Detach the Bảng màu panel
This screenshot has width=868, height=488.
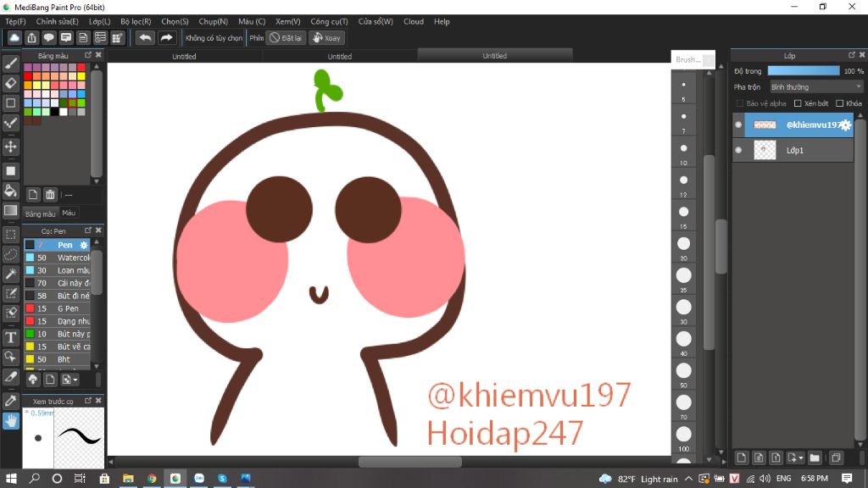[x=88, y=55]
